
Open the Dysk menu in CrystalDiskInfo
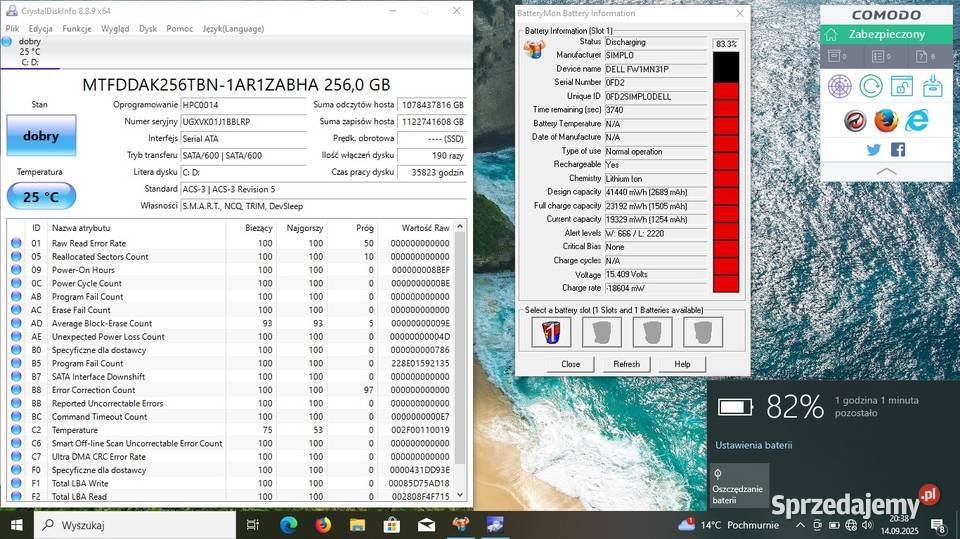pyautogui.click(x=148, y=29)
